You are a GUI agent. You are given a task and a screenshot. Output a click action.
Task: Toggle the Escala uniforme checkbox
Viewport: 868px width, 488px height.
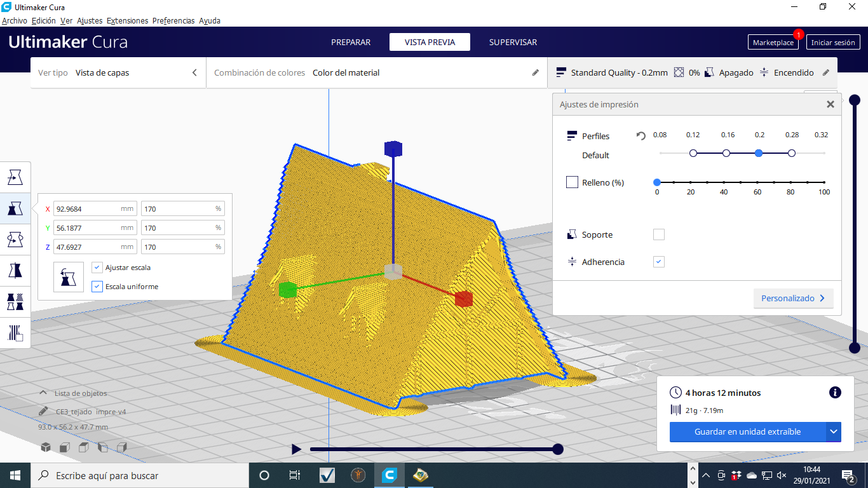pos(97,287)
